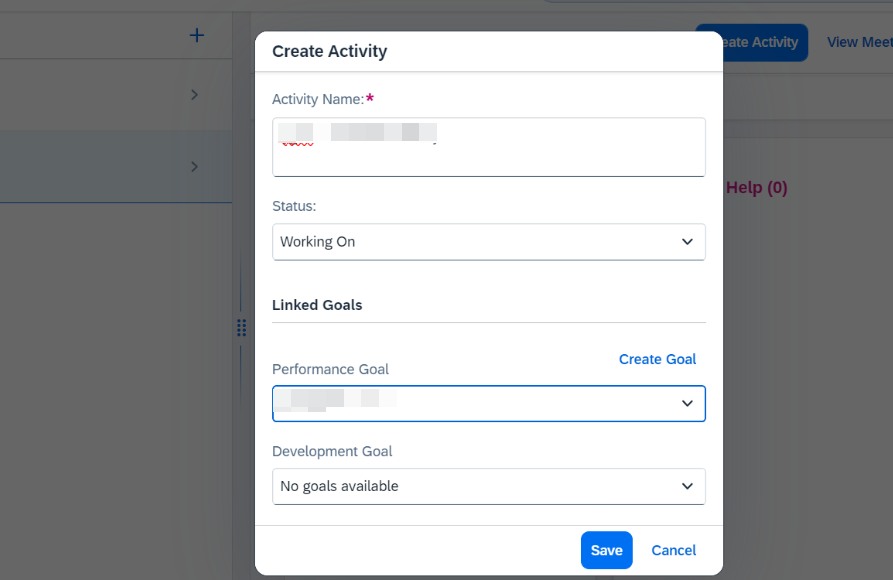This screenshot has width=893, height=580.
Task: Cancel the Create Activity dialog
Action: [673, 550]
